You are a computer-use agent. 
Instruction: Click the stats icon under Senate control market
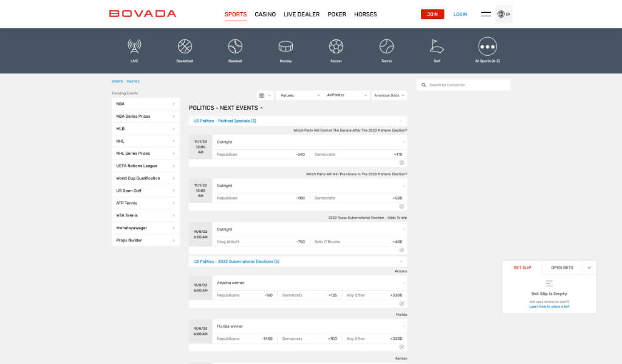(x=402, y=163)
